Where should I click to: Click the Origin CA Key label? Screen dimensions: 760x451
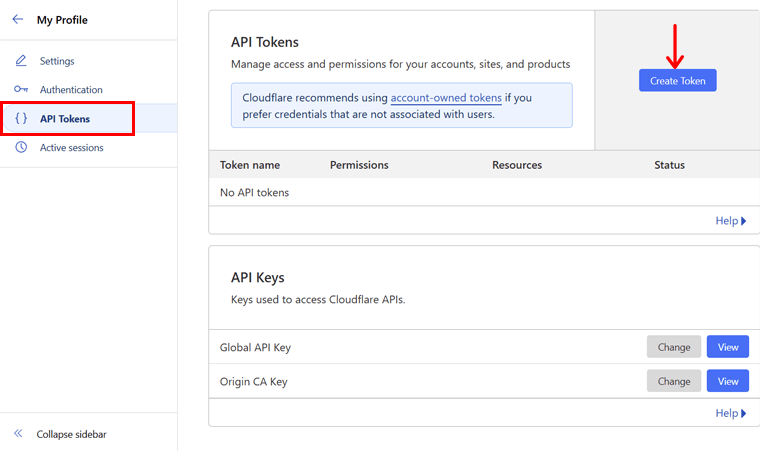[x=253, y=382]
